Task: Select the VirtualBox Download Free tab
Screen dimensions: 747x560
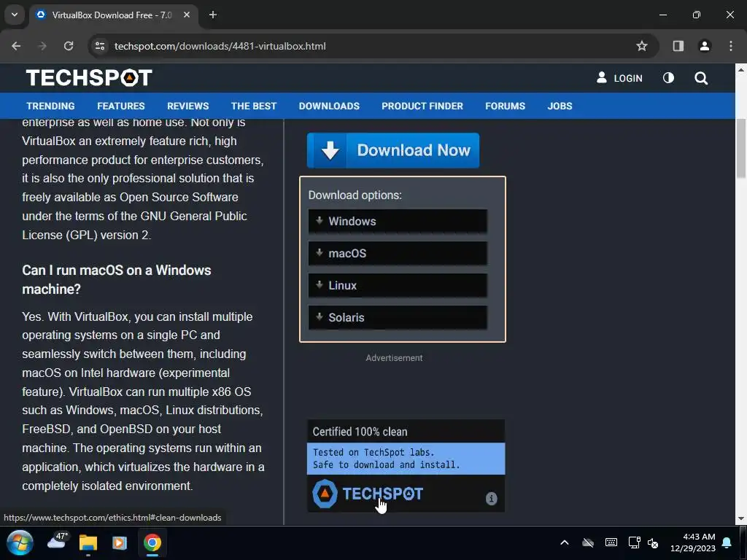Action: point(113,15)
